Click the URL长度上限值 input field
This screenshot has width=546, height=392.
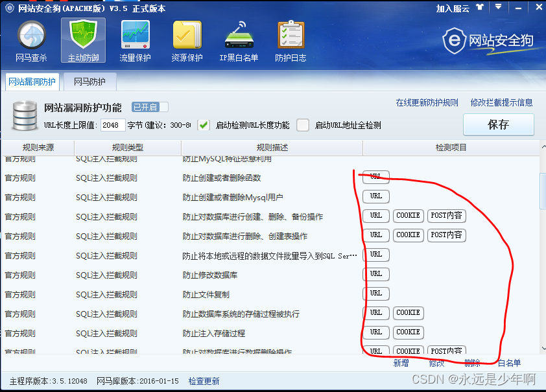click(x=113, y=125)
